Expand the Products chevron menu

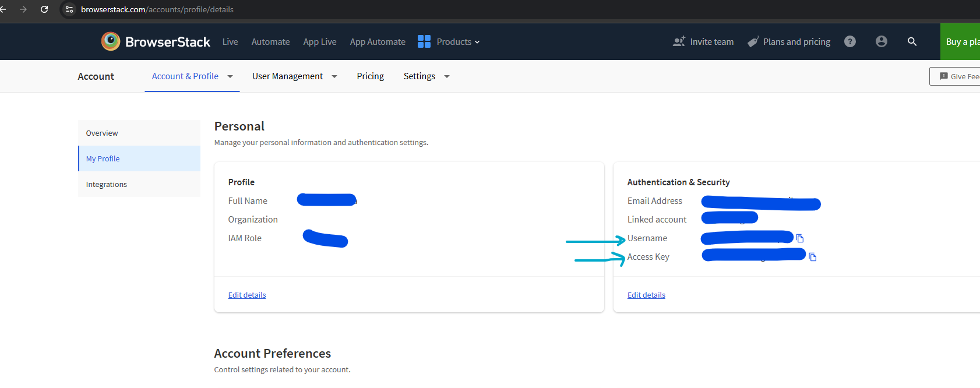(477, 42)
